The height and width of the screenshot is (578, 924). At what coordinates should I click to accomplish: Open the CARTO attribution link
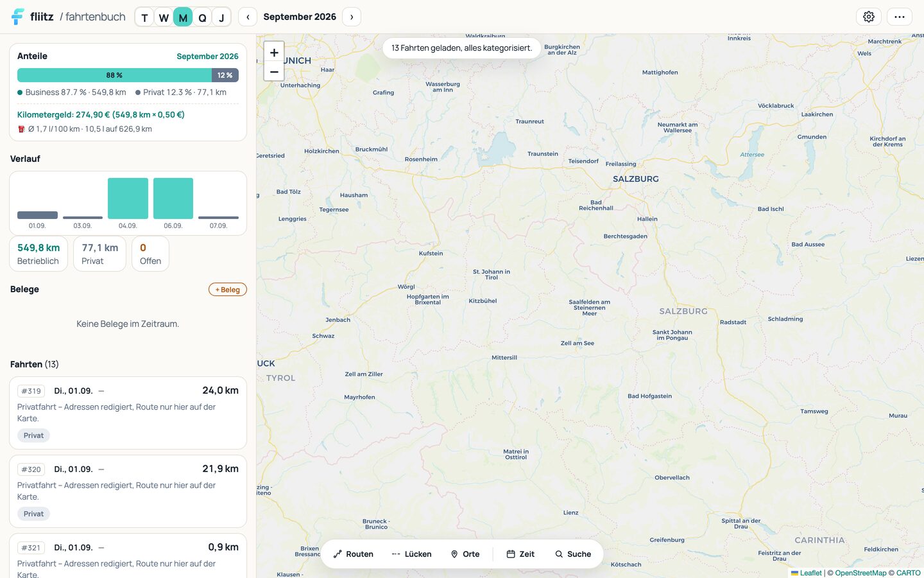908,573
